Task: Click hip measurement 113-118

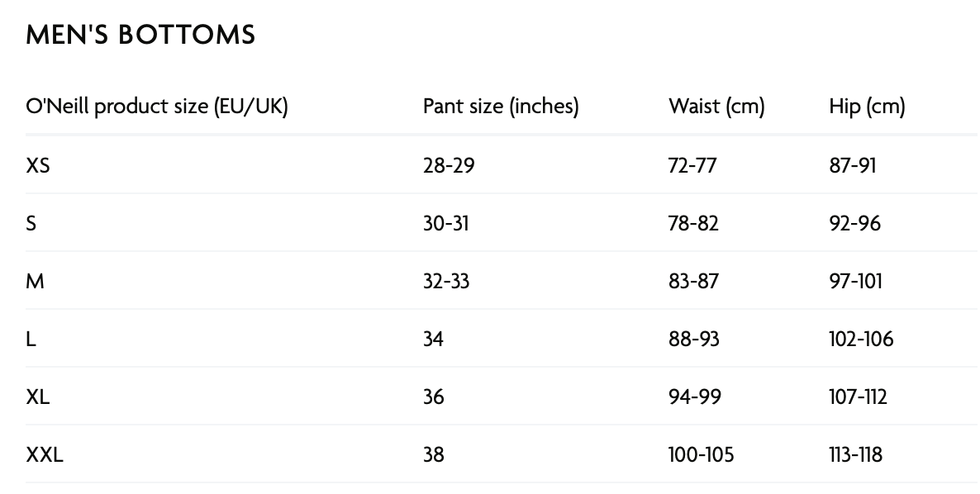Action: 855,454
